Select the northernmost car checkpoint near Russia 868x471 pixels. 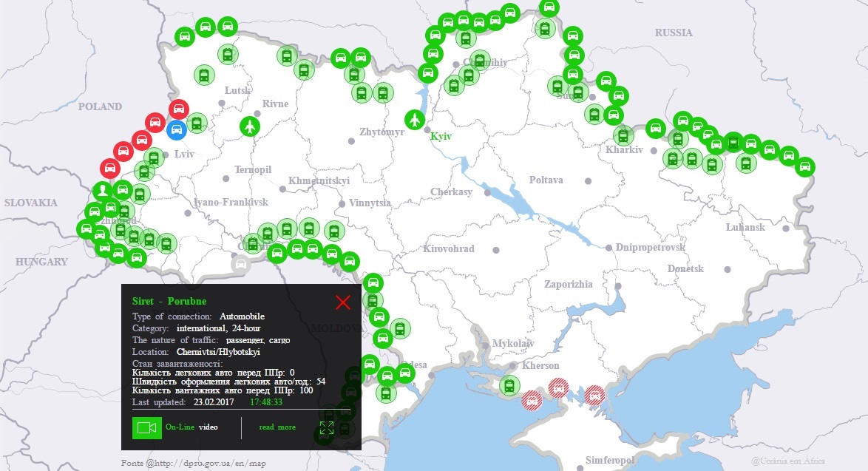click(x=549, y=7)
